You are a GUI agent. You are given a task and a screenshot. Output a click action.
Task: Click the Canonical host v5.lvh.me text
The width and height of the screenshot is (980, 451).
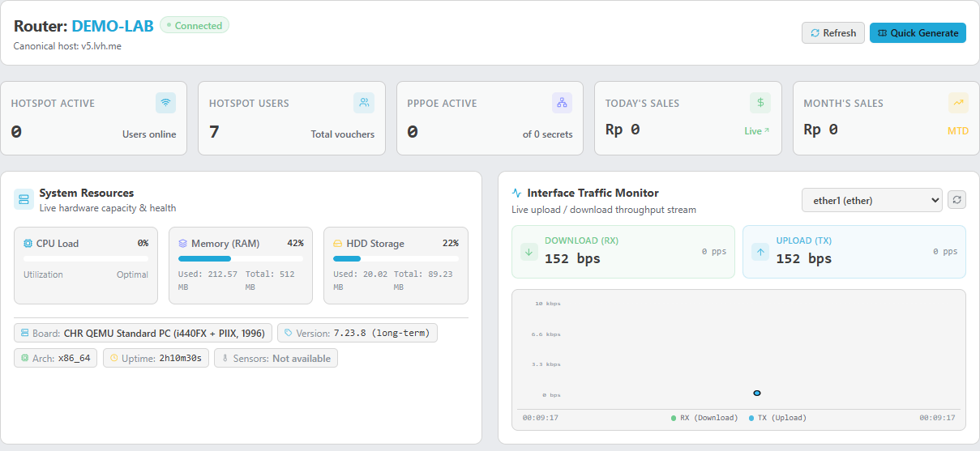coord(67,46)
